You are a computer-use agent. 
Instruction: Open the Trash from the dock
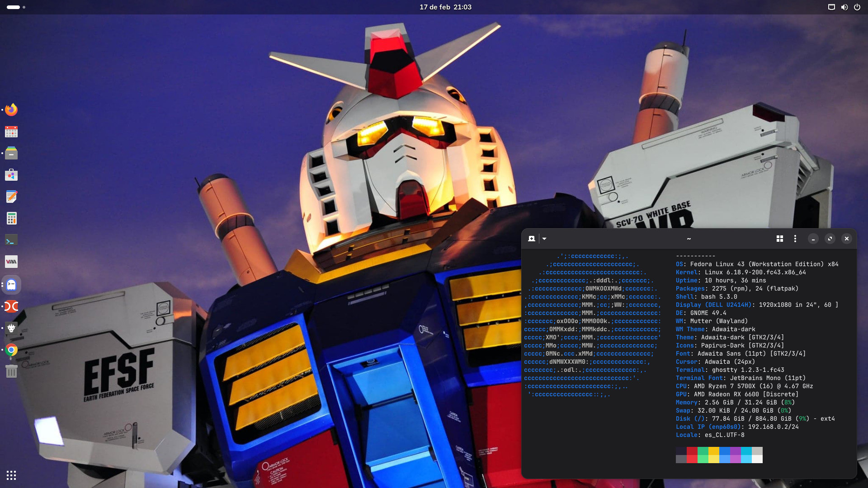pyautogui.click(x=11, y=371)
